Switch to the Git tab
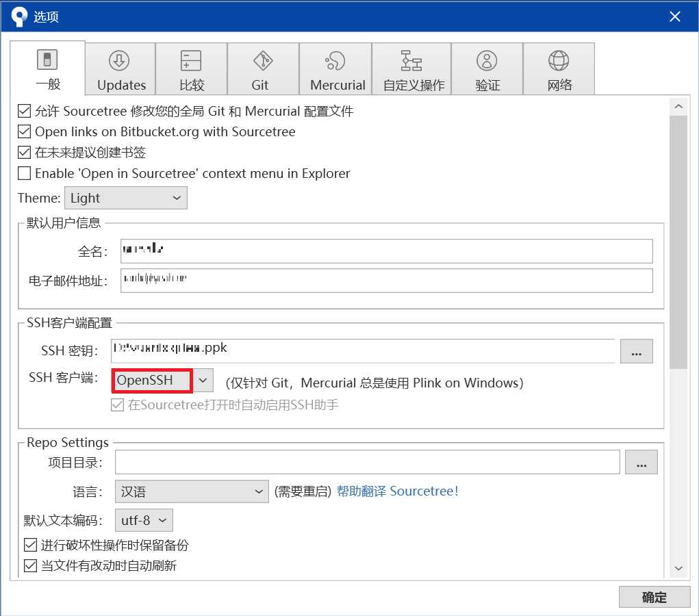699x616 pixels. [x=263, y=69]
